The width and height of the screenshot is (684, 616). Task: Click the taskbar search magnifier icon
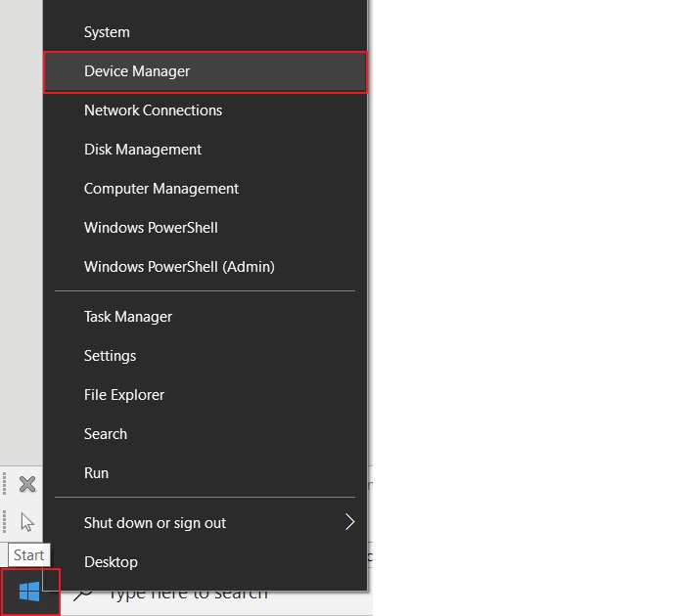pyautogui.click(x=83, y=594)
